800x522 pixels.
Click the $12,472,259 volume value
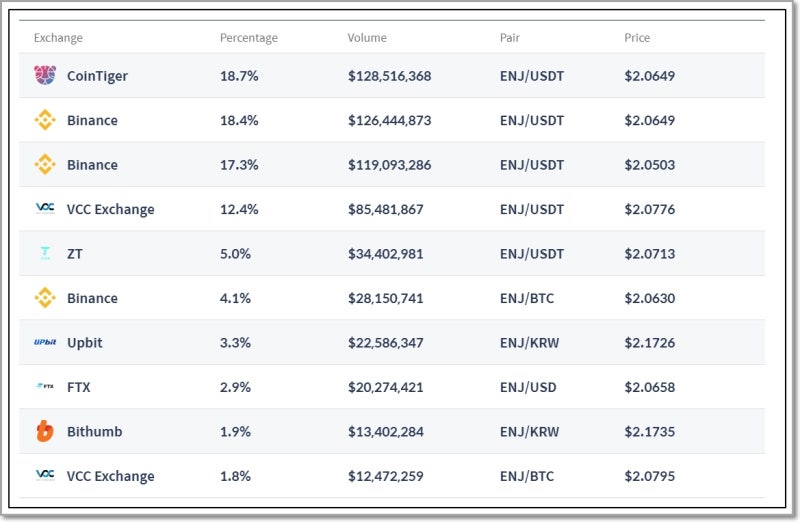coord(386,476)
